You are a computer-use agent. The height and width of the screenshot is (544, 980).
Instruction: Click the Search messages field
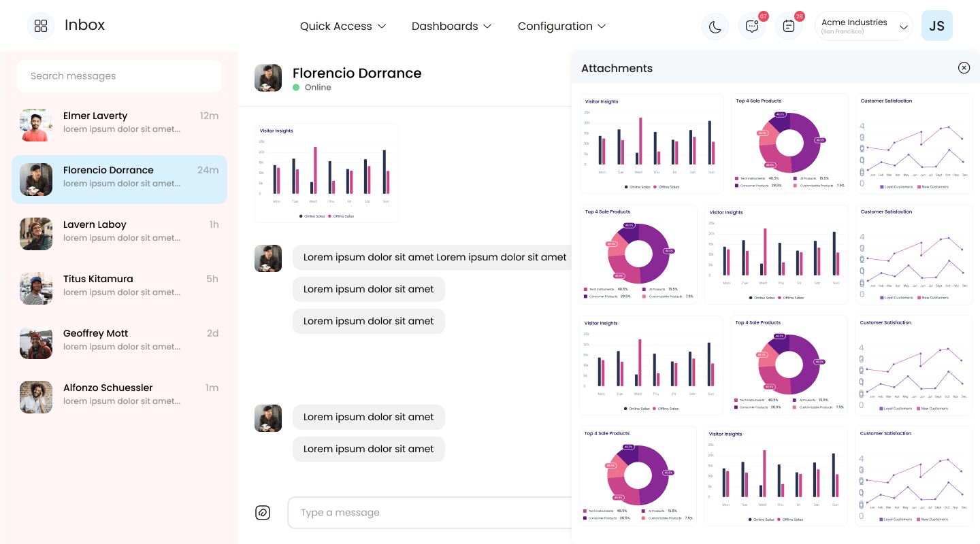[120, 76]
